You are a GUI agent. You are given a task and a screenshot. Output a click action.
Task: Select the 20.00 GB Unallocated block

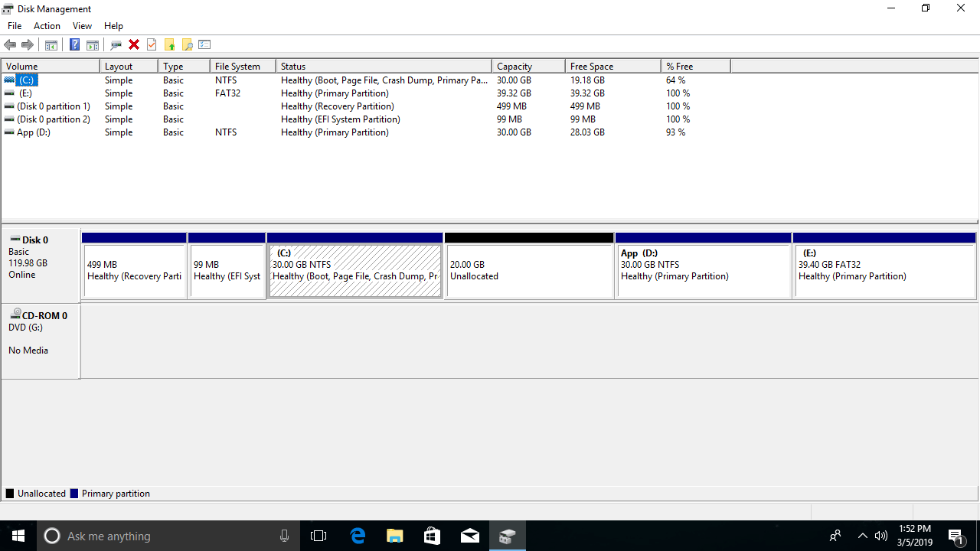[x=529, y=270]
